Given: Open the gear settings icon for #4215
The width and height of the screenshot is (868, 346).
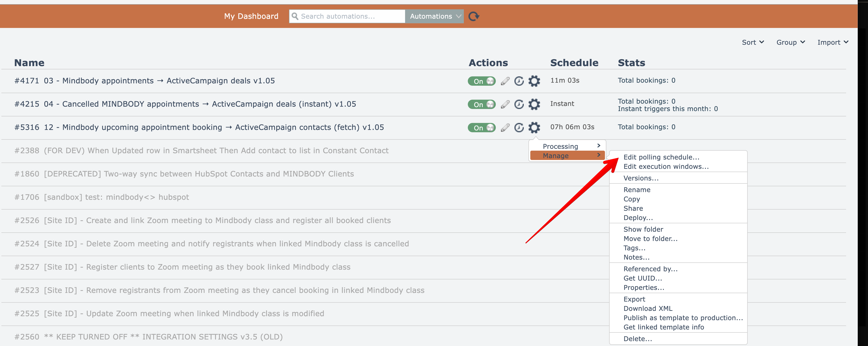Looking at the screenshot, I should (x=534, y=104).
